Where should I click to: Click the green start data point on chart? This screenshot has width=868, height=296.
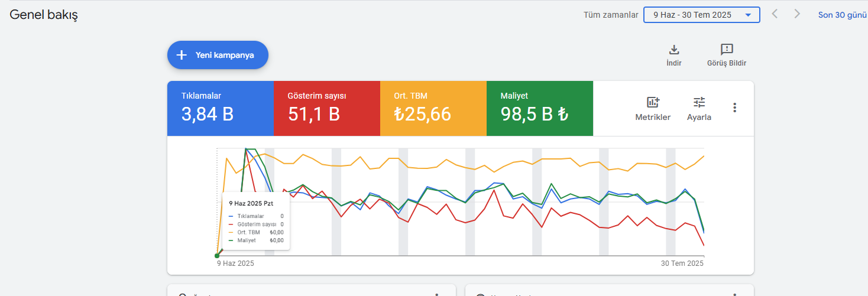click(x=217, y=256)
